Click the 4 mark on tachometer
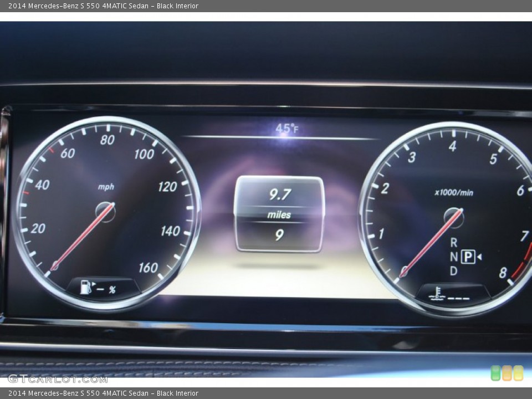The image size is (532, 399). coord(452,146)
